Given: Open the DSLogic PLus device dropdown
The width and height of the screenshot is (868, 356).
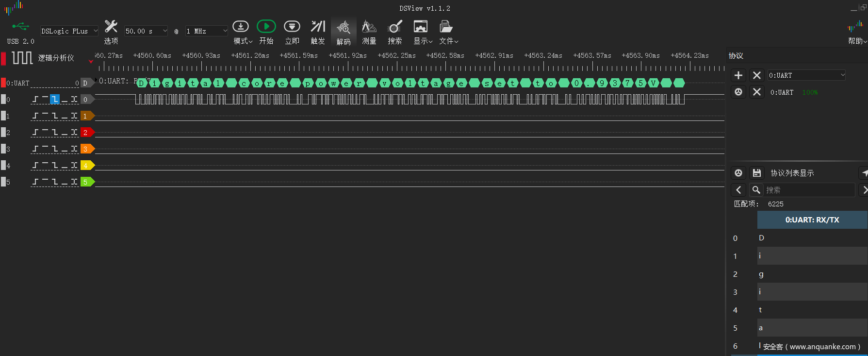Looking at the screenshot, I should click(69, 31).
